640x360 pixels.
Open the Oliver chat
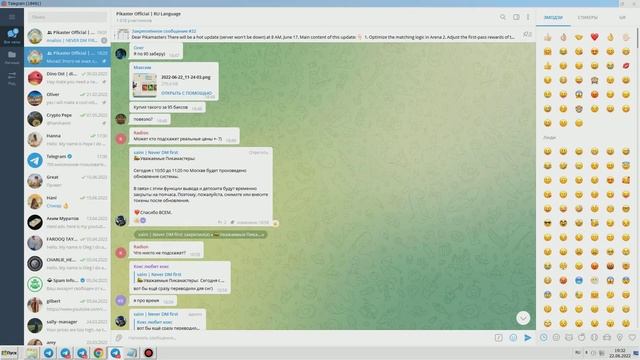67,98
